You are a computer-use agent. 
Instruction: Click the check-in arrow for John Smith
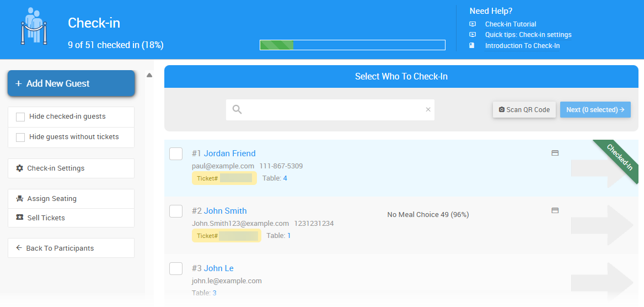602,225
